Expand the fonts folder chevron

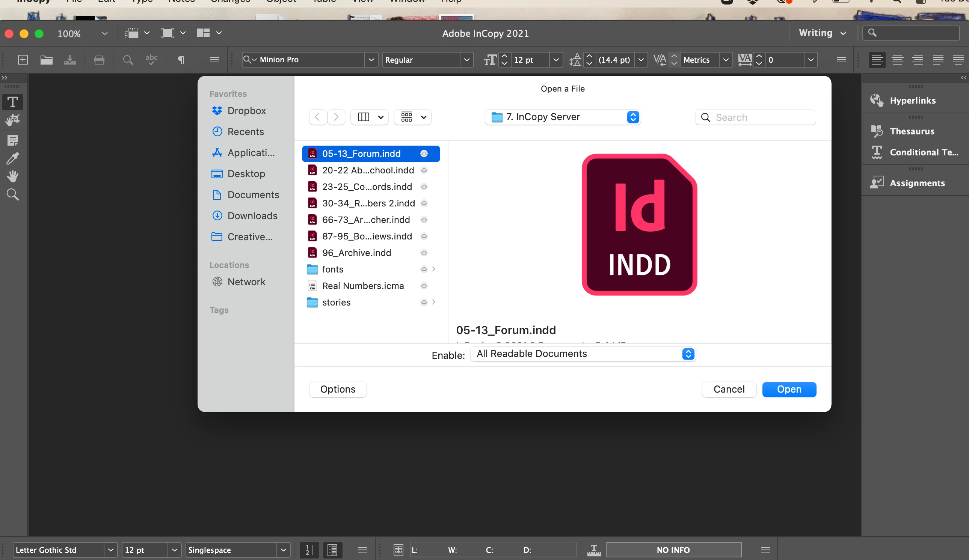[x=433, y=269]
